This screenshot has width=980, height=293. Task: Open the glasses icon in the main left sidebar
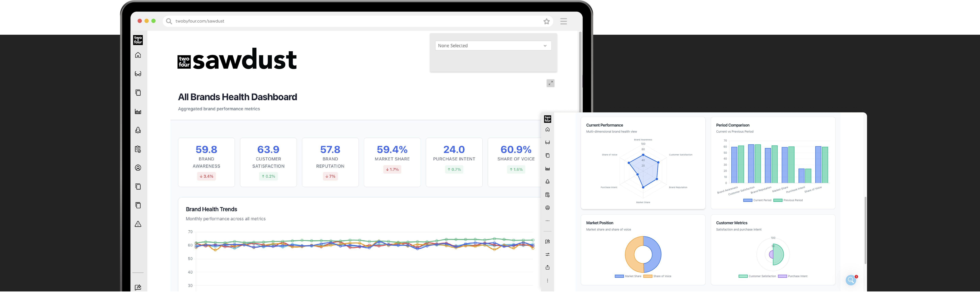click(x=138, y=74)
